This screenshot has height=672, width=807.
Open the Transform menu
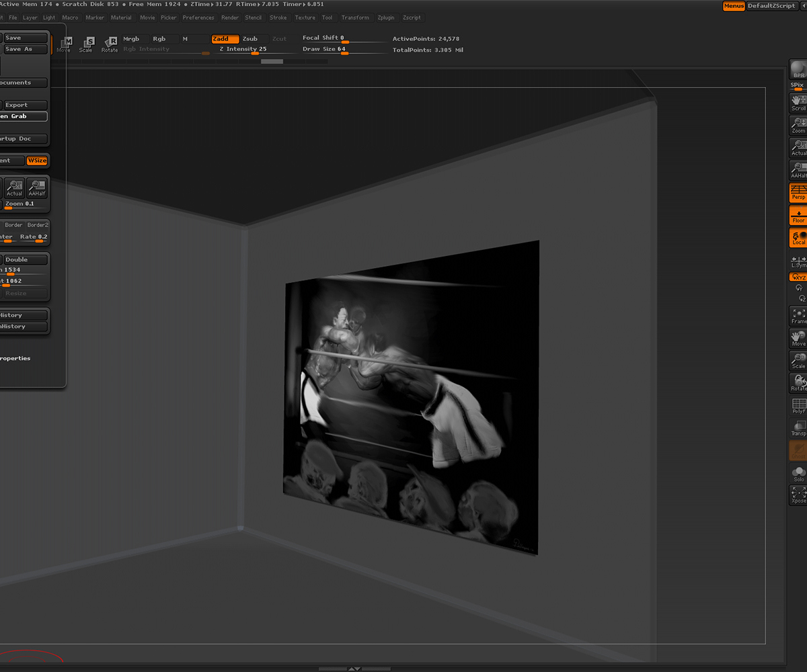355,18
